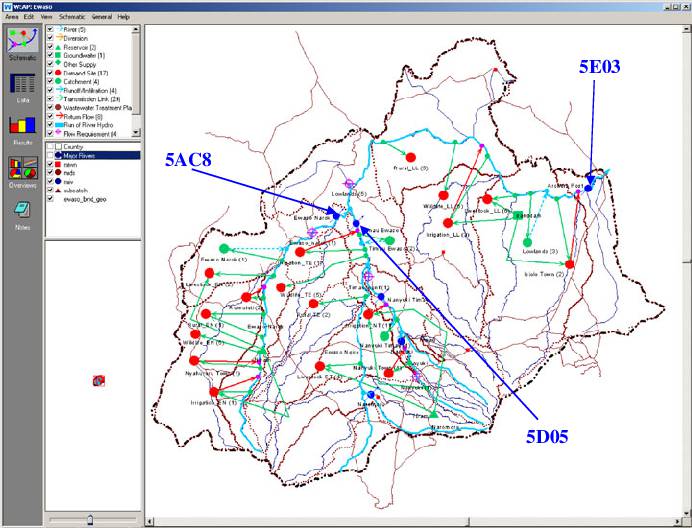692x528 pixels.
Task: Click the map's left scroll arrow
Action: tap(150, 520)
